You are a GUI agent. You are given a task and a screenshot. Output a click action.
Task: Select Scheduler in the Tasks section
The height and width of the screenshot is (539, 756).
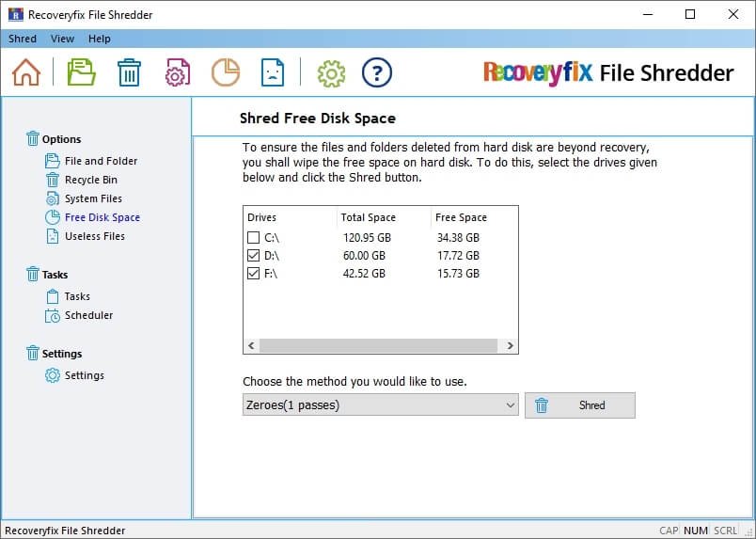pyautogui.click(x=88, y=315)
